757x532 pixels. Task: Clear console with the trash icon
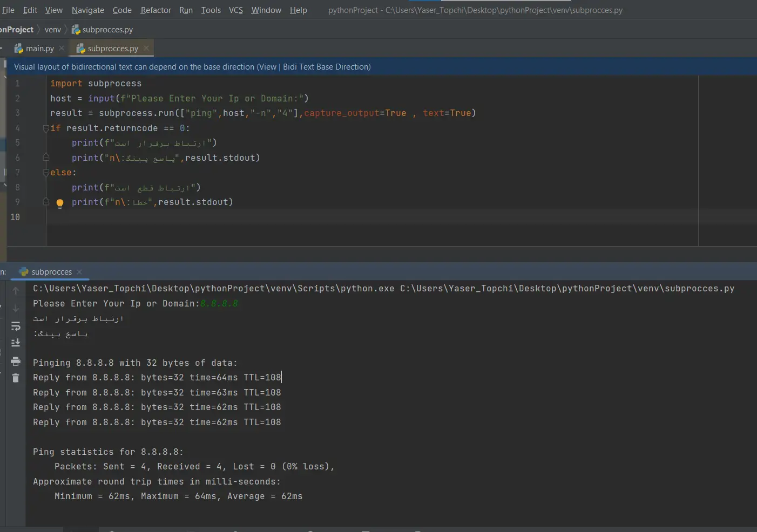click(x=16, y=378)
